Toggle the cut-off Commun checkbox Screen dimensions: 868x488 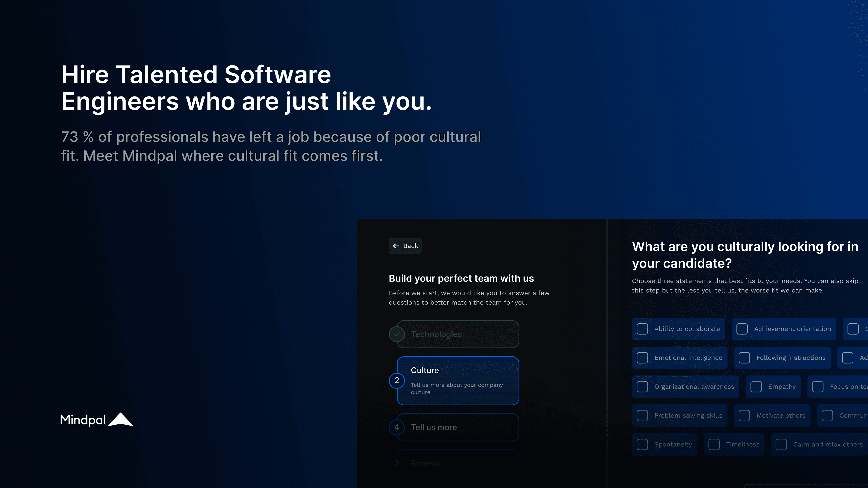(827, 416)
